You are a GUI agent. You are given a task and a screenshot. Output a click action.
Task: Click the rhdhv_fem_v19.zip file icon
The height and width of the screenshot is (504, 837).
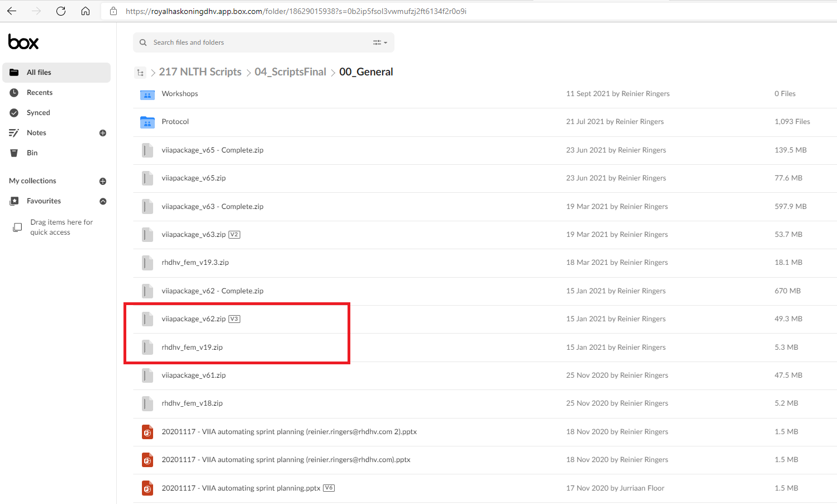[x=148, y=348]
